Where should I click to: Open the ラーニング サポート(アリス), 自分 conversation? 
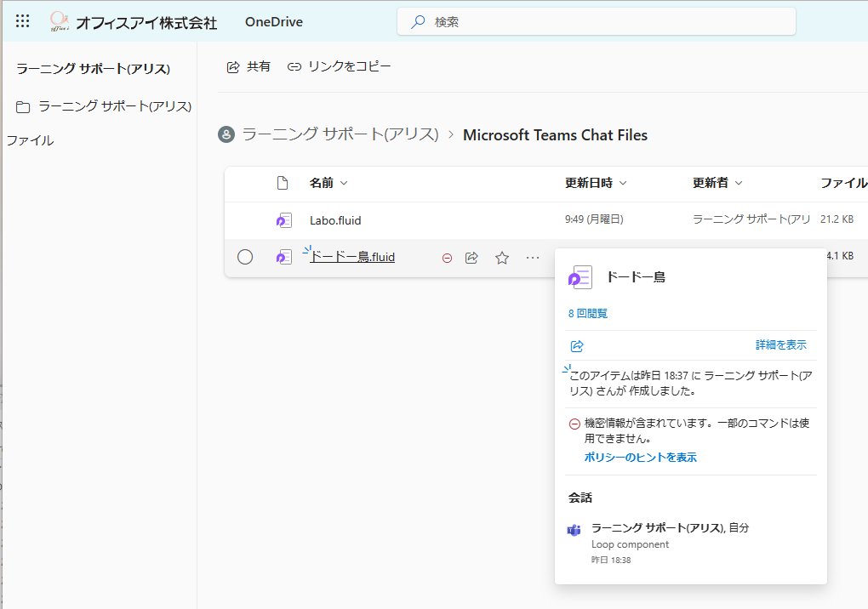pos(670,527)
